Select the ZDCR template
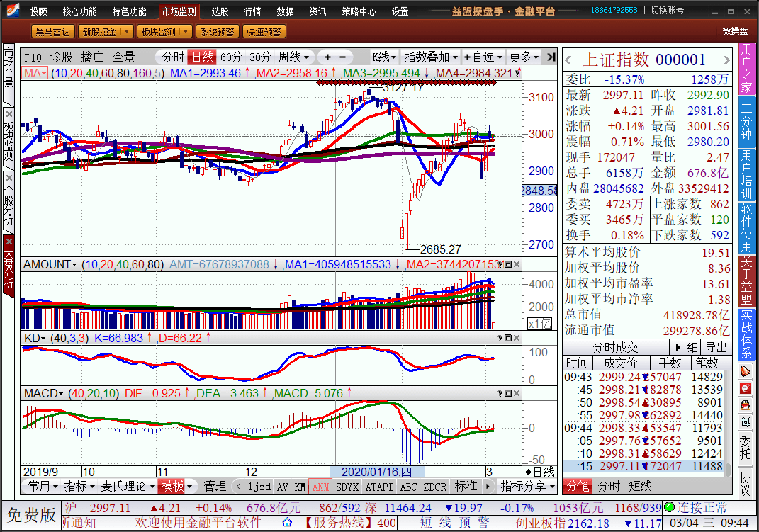Screen dimensions: 759x532 click(434, 487)
